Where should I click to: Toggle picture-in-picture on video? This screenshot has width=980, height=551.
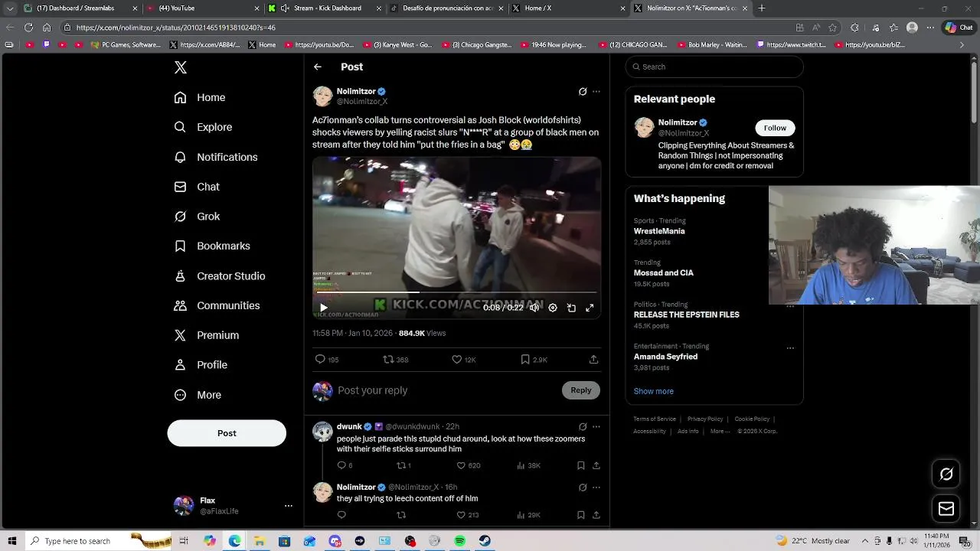[x=571, y=308]
